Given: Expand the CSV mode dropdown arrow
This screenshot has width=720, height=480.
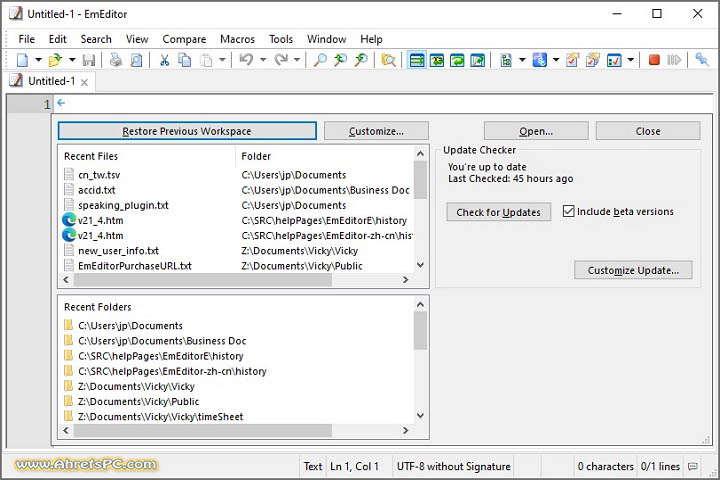Looking at the screenshot, I should pyautogui.click(x=522, y=60).
